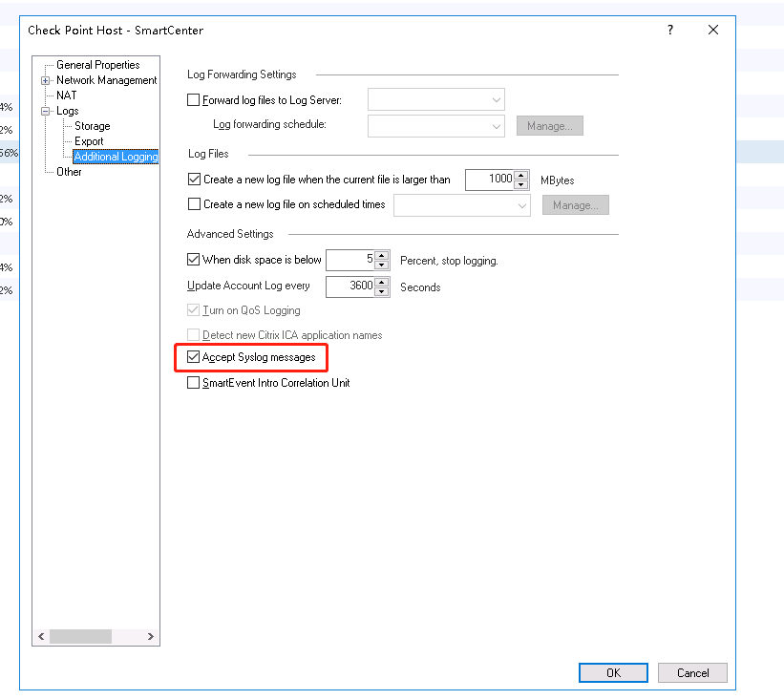Screen dimensions: 784x700
Task: Open the Log forwarding schedule dropdown
Action: [x=436, y=126]
